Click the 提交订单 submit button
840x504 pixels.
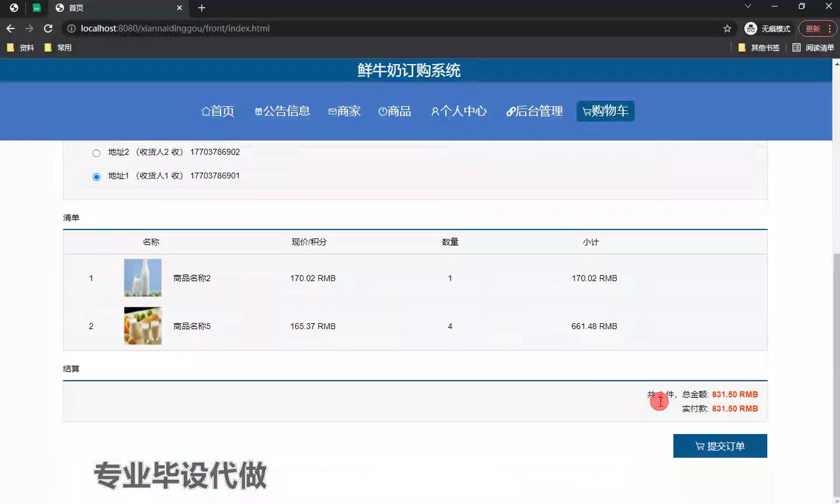720,446
